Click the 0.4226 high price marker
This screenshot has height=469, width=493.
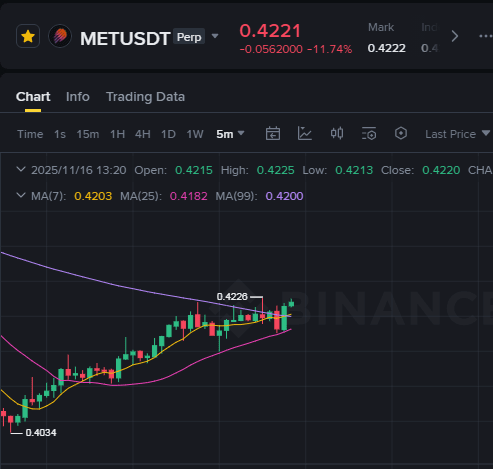[x=232, y=296]
